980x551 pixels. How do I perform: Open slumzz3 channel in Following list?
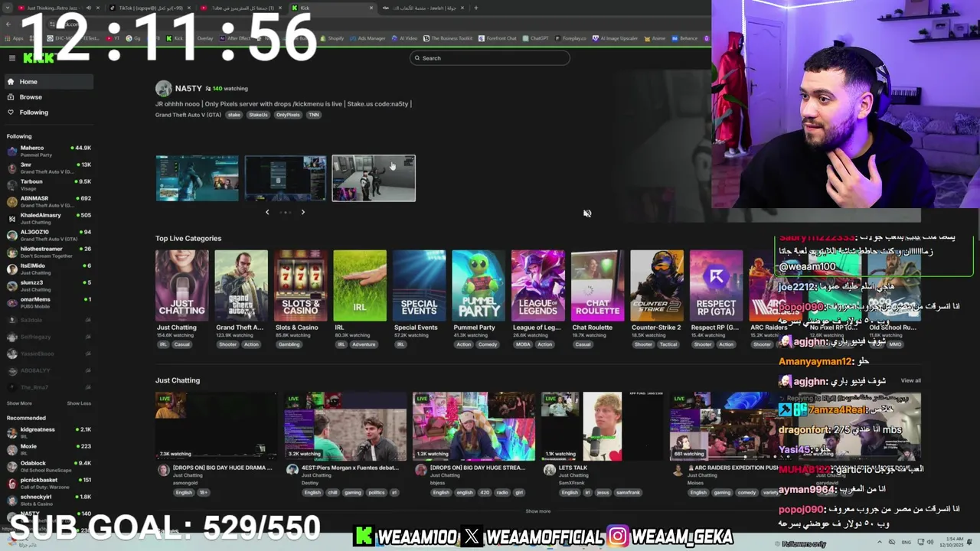click(47, 285)
